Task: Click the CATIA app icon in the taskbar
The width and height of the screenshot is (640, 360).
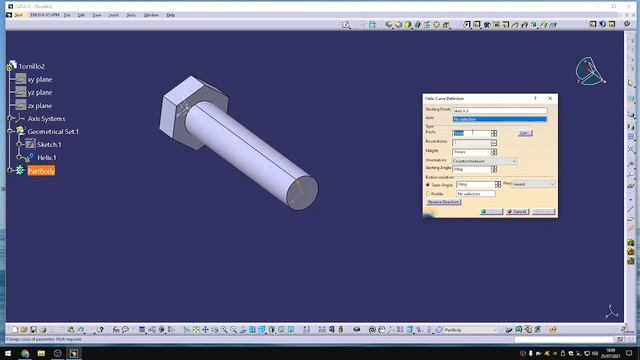Action: click(x=74, y=353)
